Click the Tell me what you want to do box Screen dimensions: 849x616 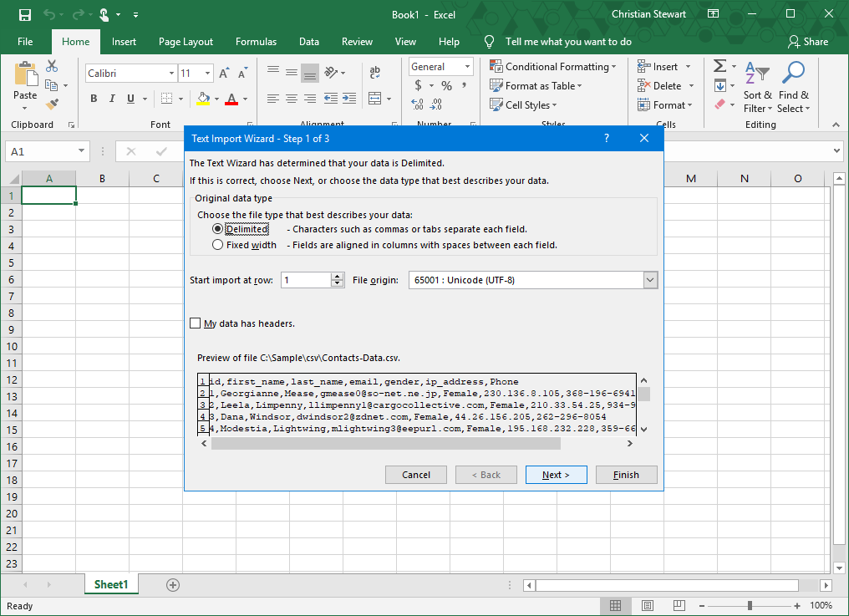pos(568,42)
